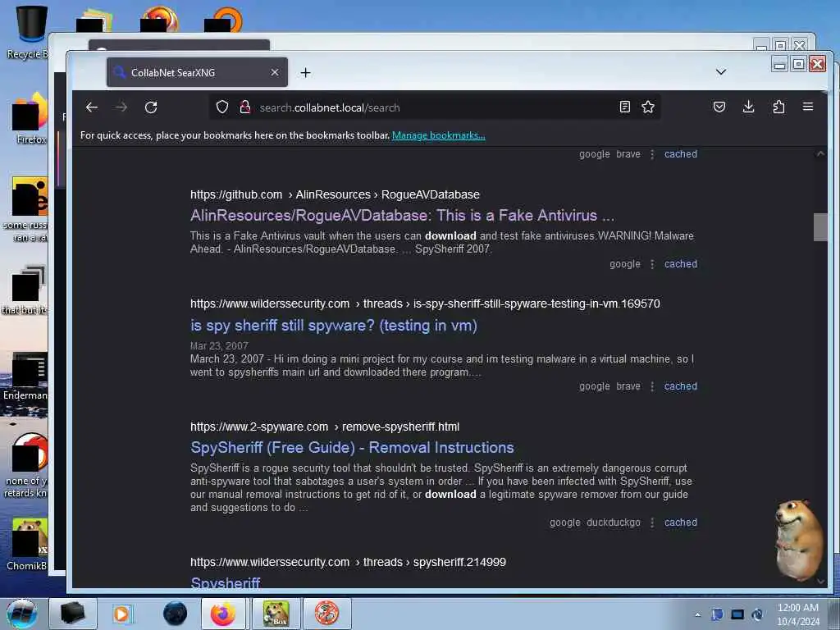Viewport: 840px width, 630px height.
Task: Open the network tray icon
Action: pos(737,614)
